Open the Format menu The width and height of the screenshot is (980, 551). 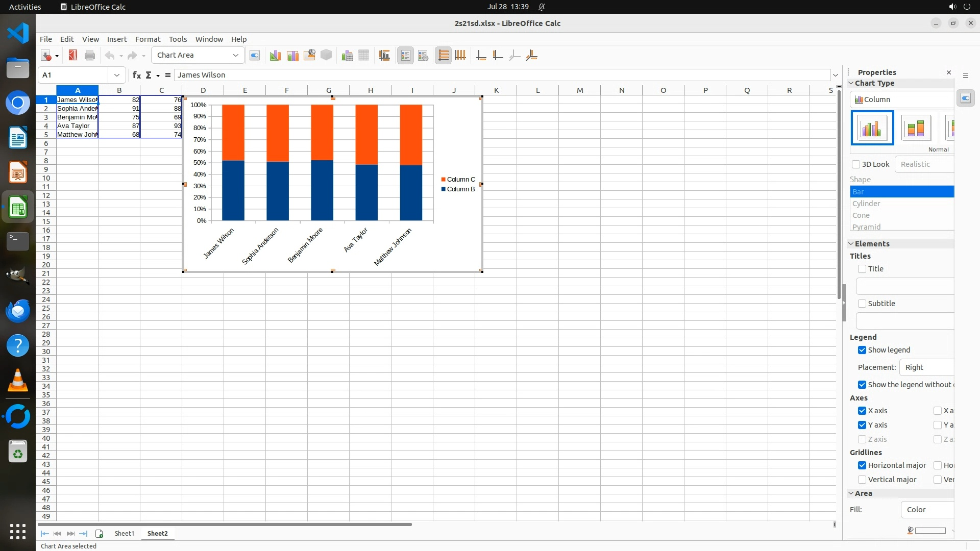click(148, 39)
